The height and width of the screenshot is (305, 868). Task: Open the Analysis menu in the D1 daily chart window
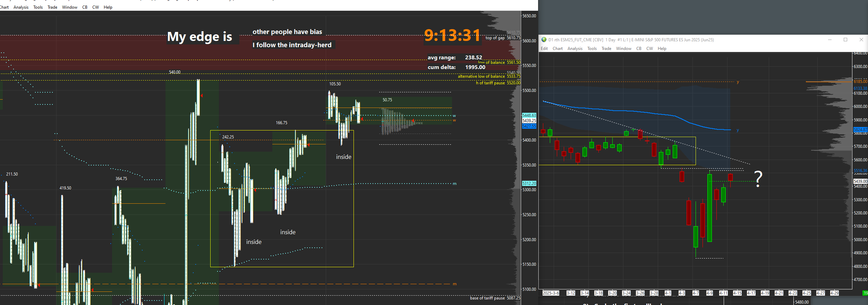[575, 49]
